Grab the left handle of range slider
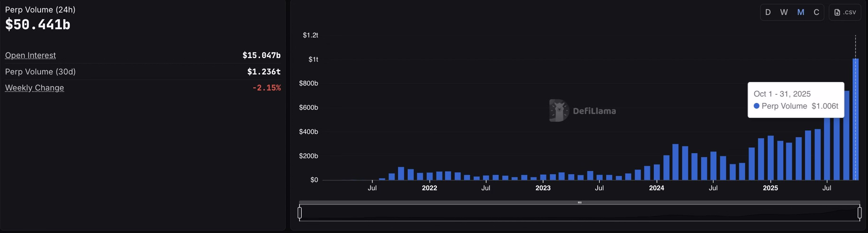Image resolution: width=868 pixels, height=233 pixels. tap(300, 213)
